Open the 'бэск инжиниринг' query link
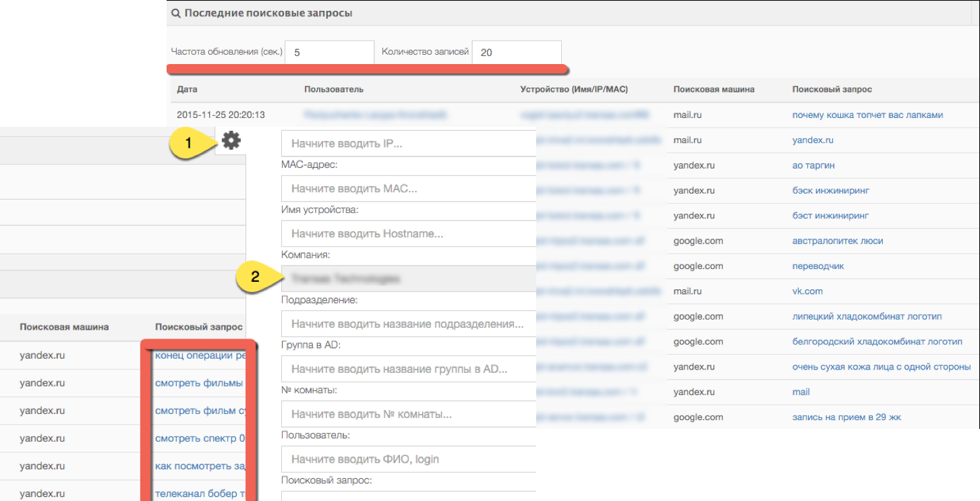Image resolution: width=980 pixels, height=501 pixels. [831, 191]
